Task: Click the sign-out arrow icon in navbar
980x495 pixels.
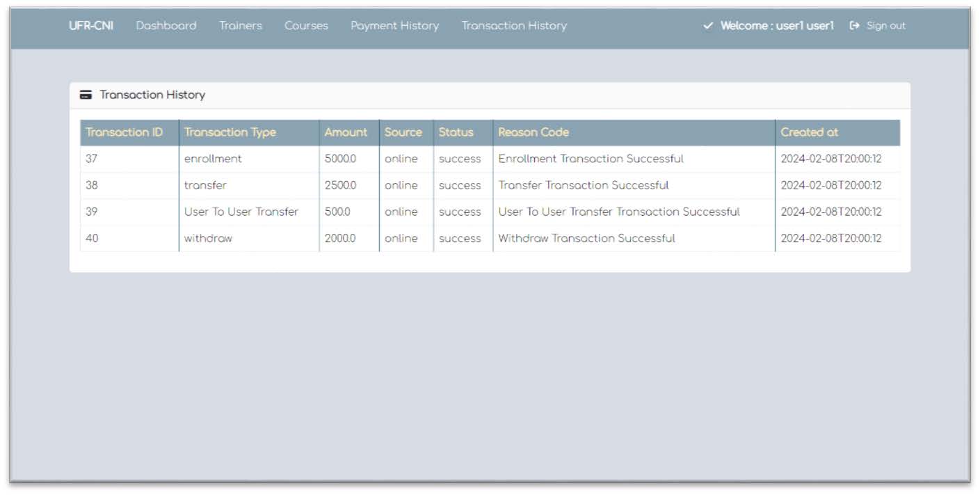Action: (853, 25)
